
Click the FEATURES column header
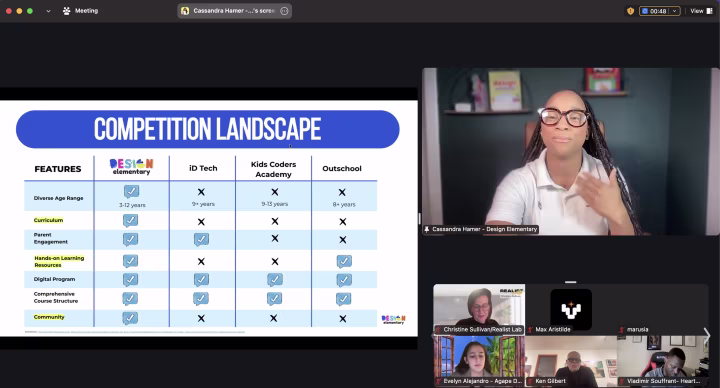(58, 169)
